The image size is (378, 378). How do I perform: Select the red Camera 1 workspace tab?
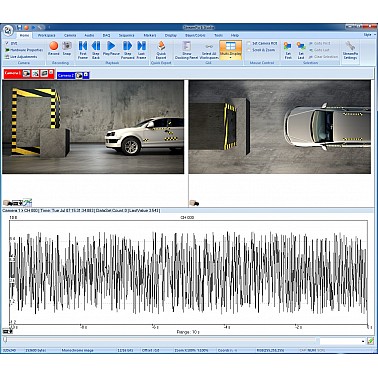pos(13,73)
